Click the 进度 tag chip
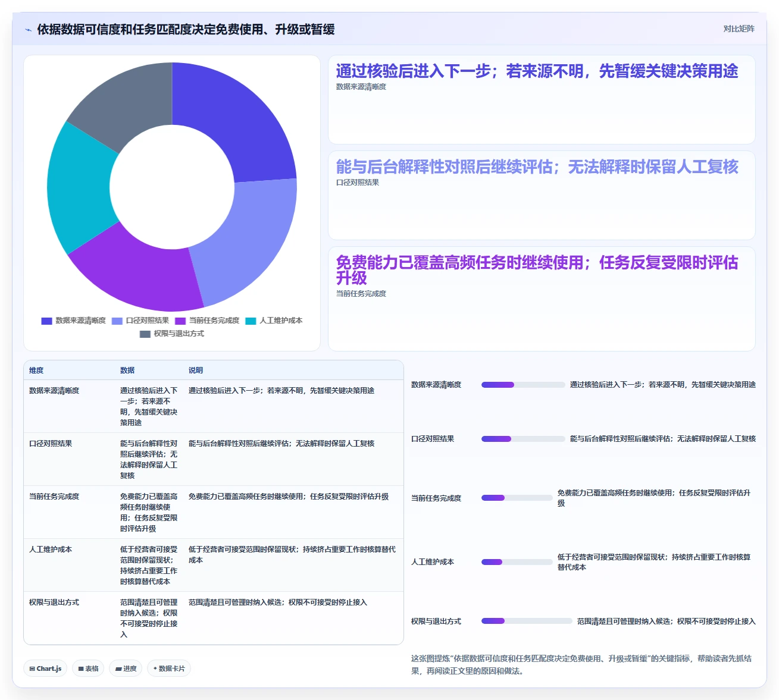Viewport: 779px width, 700px height. [126, 668]
